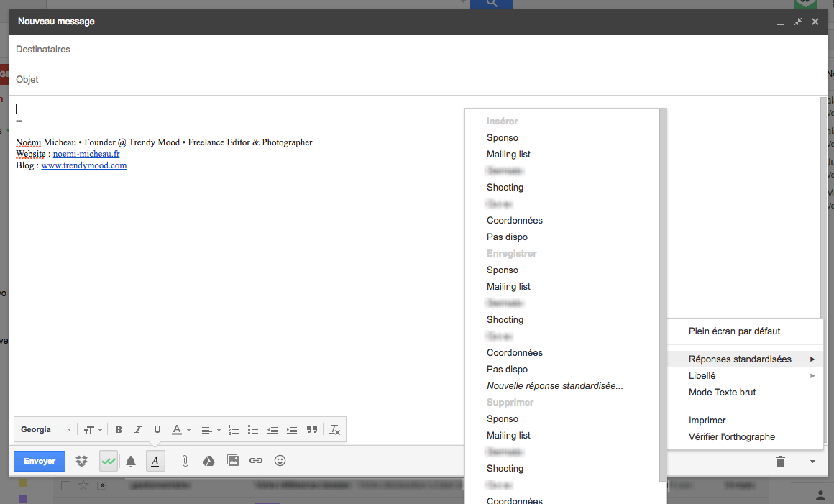
Task: Click into the Destinataires field
Action: 417,50
